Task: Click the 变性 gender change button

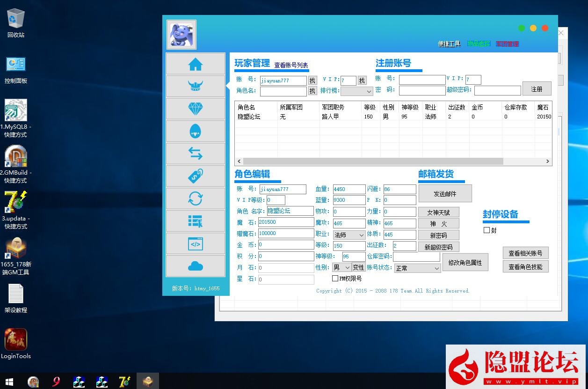Action: click(x=359, y=267)
